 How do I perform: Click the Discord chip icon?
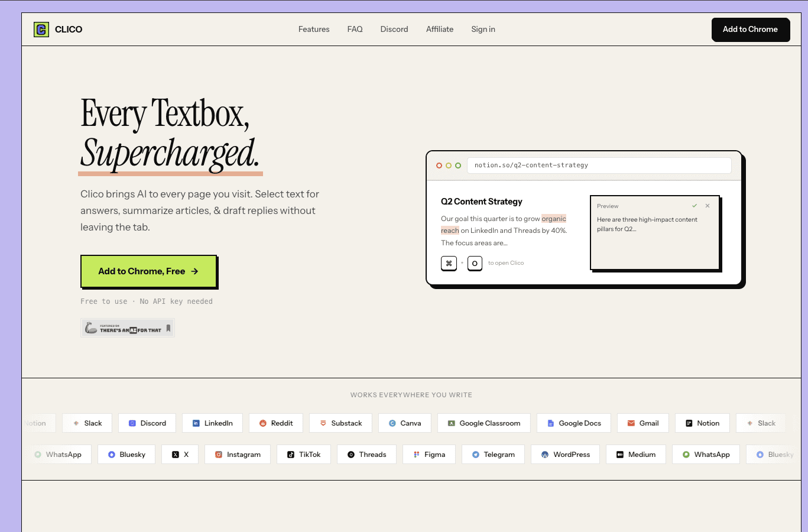pos(132,423)
